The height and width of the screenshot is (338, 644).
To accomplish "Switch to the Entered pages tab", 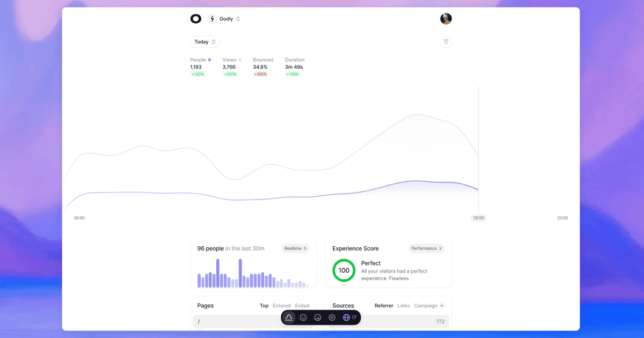I will [x=282, y=306].
